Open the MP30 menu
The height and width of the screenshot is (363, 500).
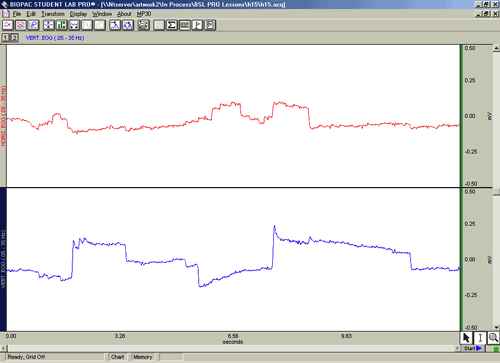[x=144, y=14]
